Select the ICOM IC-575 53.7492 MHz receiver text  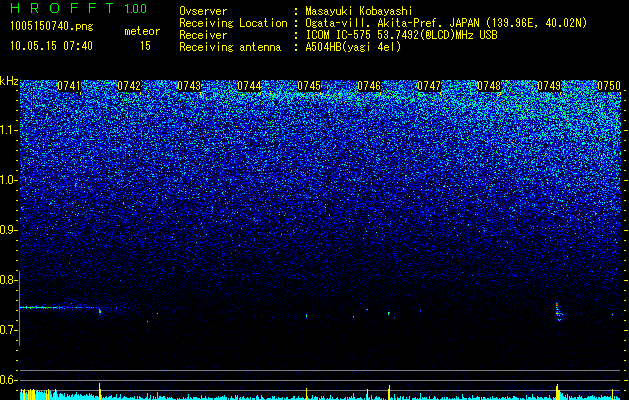click(x=401, y=35)
